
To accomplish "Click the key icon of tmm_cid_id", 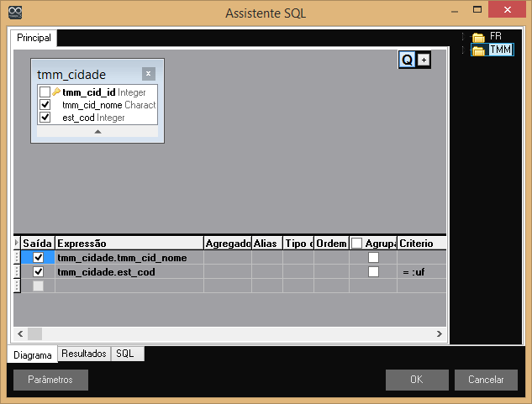I will pyautogui.click(x=56, y=92).
